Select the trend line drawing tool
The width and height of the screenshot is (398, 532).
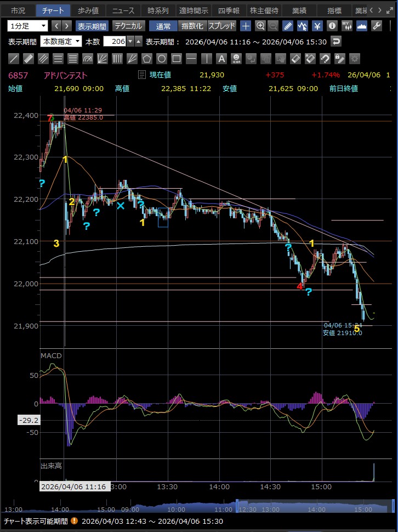[14, 59]
